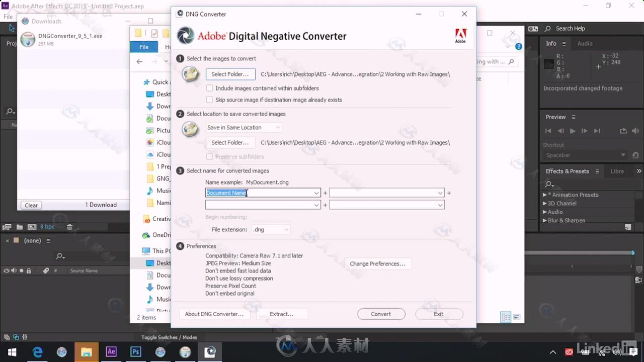Open the Save in Same Location dropdown
This screenshot has height=362, width=644.
(x=244, y=128)
